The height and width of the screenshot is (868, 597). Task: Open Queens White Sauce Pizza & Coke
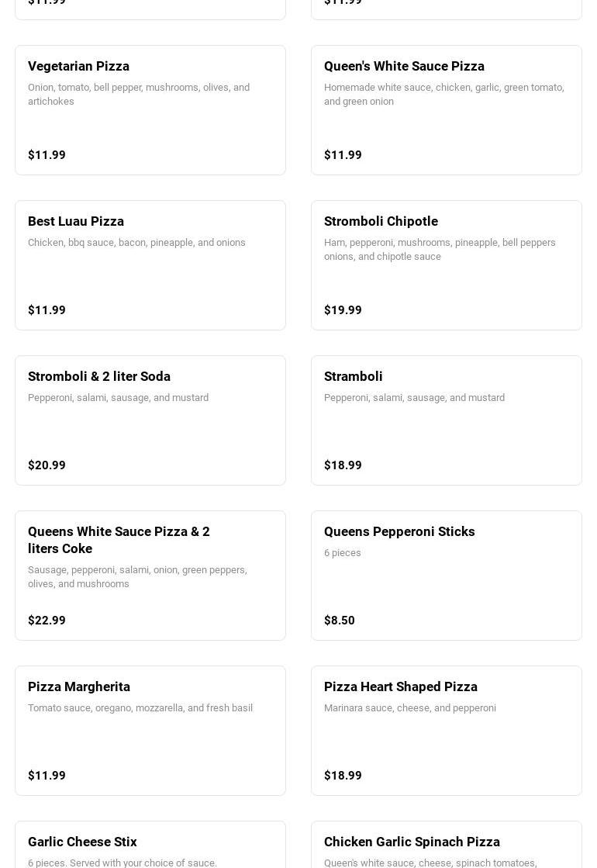pyautogui.click(x=150, y=576)
